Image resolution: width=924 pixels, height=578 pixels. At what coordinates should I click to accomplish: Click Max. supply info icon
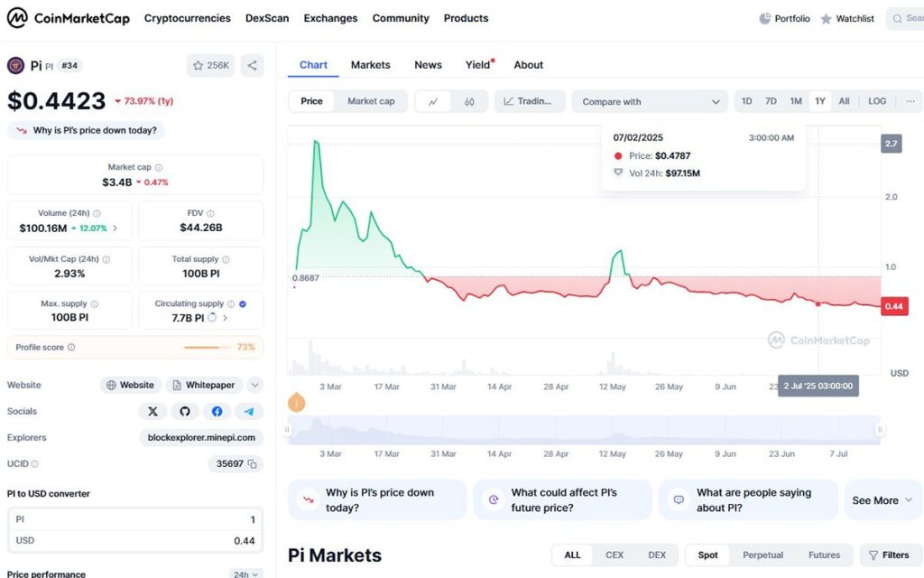pos(94,304)
